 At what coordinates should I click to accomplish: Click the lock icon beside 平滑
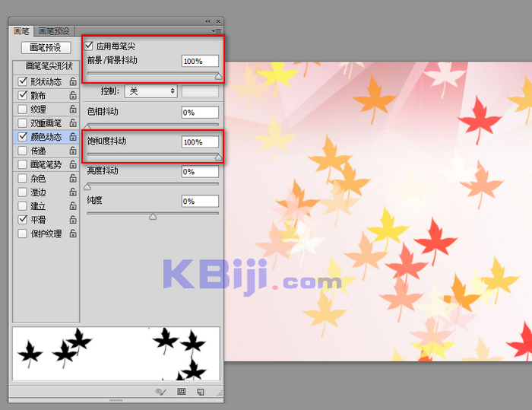(72, 220)
